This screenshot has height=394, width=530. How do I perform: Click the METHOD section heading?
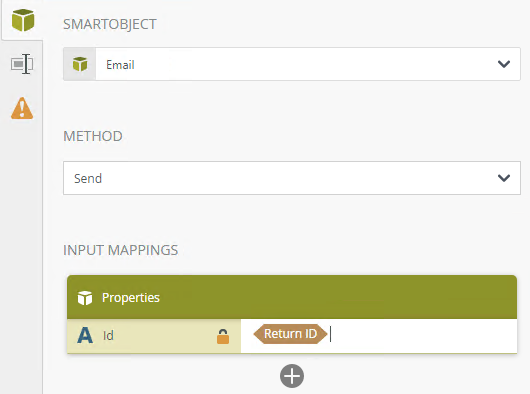point(93,136)
